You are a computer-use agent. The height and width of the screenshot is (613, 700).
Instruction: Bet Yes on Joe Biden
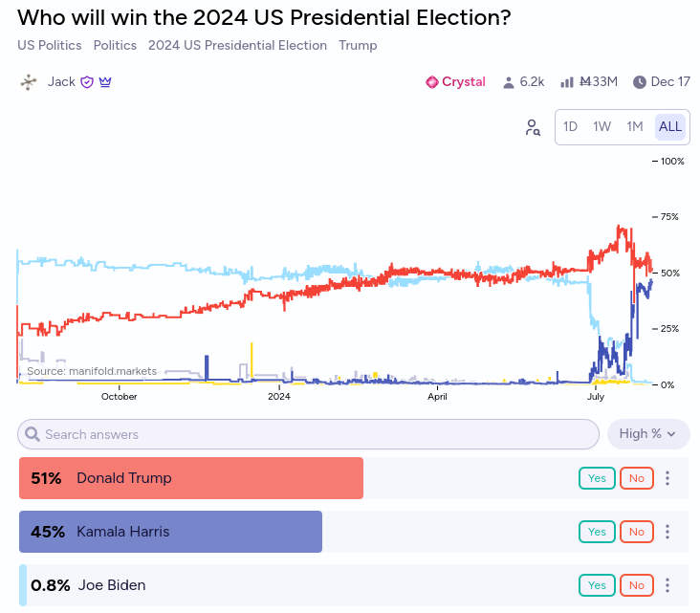click(x=597, y=585)
